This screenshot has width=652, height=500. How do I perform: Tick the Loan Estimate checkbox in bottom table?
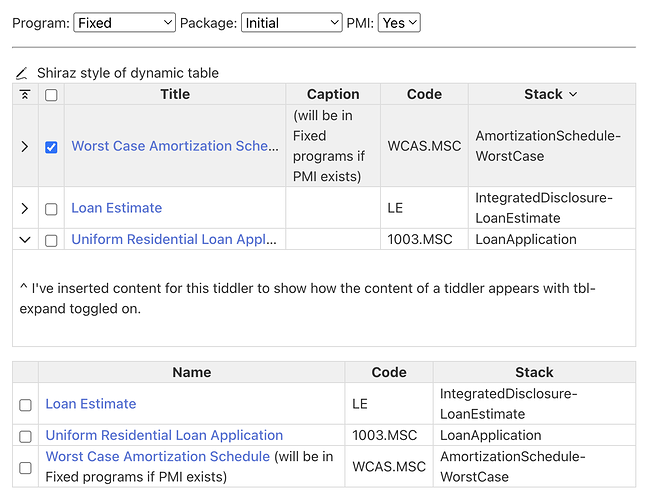click(25, 405)
